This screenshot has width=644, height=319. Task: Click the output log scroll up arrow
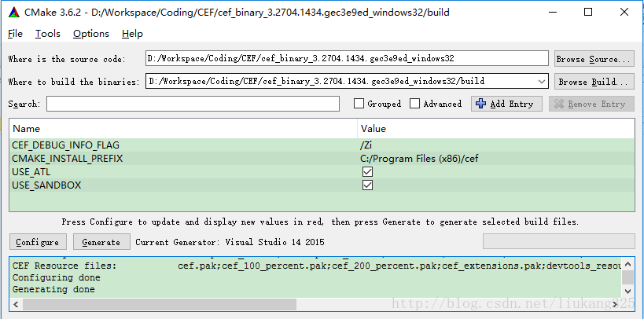click(627, 265)
